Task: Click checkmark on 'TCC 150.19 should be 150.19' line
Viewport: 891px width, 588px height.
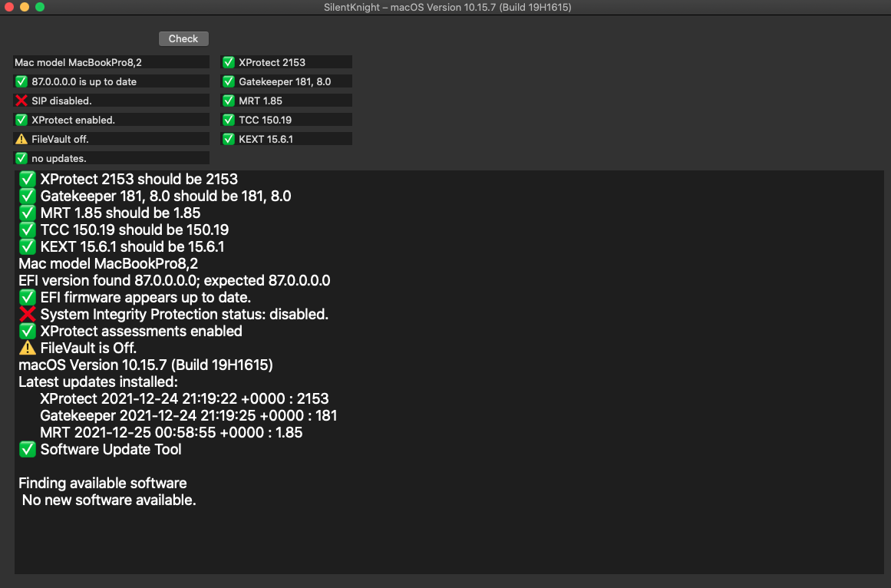Action: click(28, 230)
